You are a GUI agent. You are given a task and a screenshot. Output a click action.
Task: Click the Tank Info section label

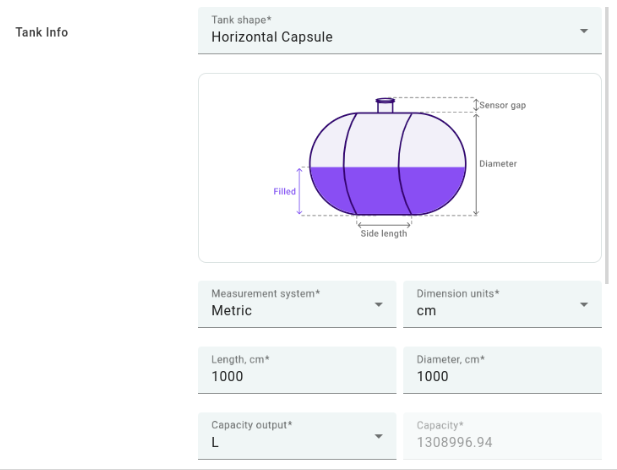point(42,32)
